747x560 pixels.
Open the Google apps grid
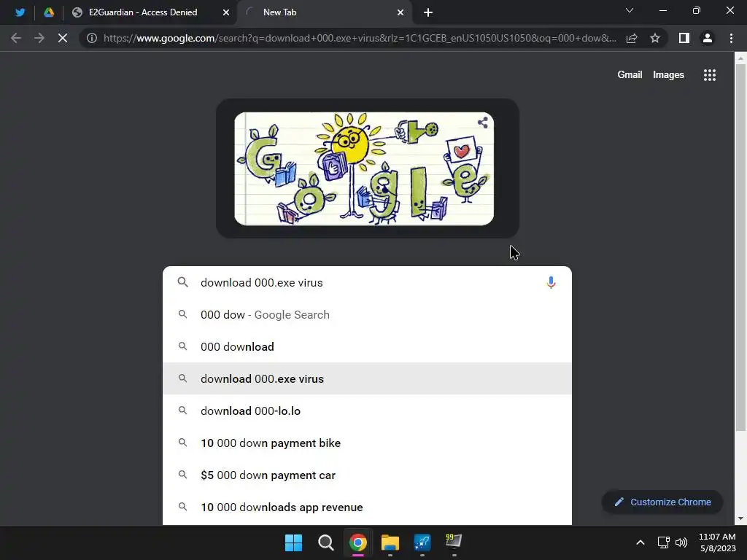[710, 75]
